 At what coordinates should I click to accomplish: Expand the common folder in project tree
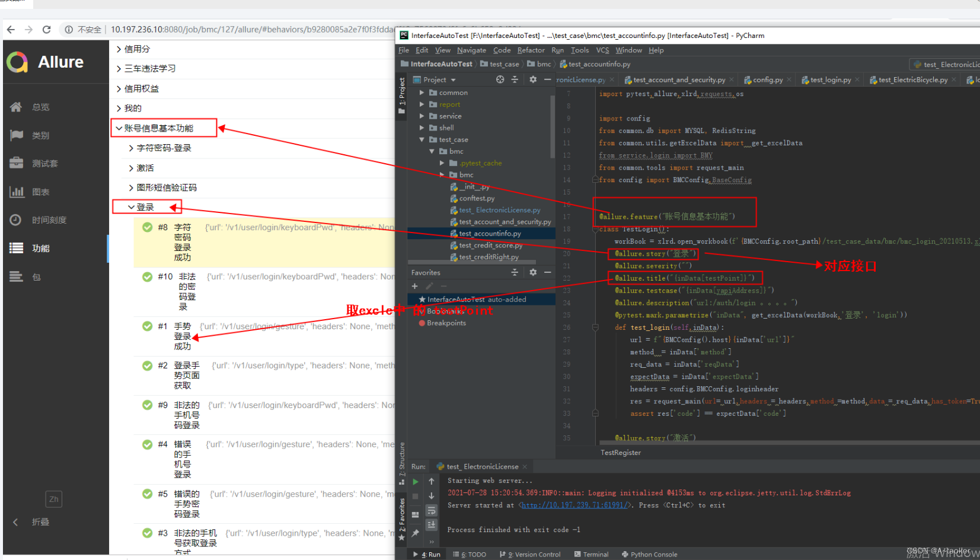point(422,93)
